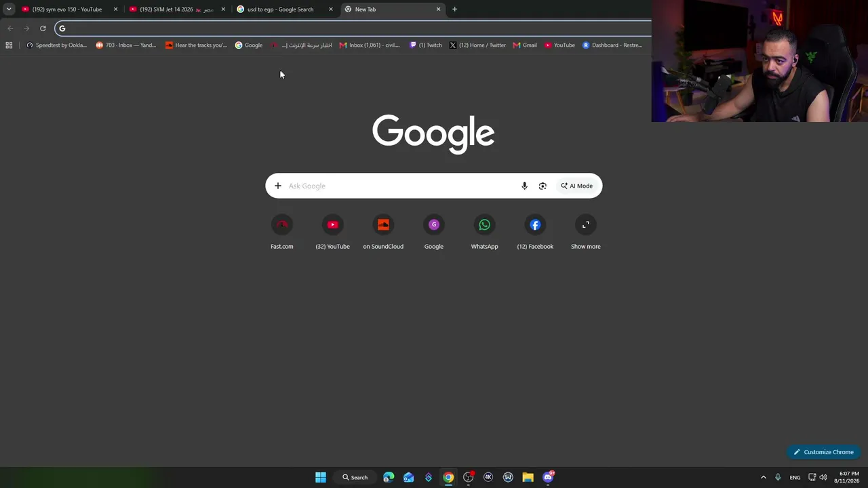Image resolution: width=868 pixels, height=488 pixels.
Task: Start a voice search with the microphone
Action: pos(524,186)
